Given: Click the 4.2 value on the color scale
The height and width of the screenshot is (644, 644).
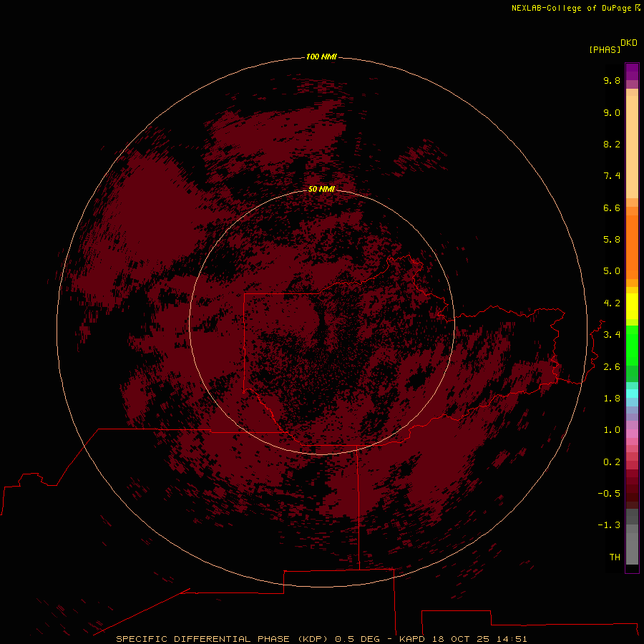Looking at the screenshot, I should pos(612,303).
